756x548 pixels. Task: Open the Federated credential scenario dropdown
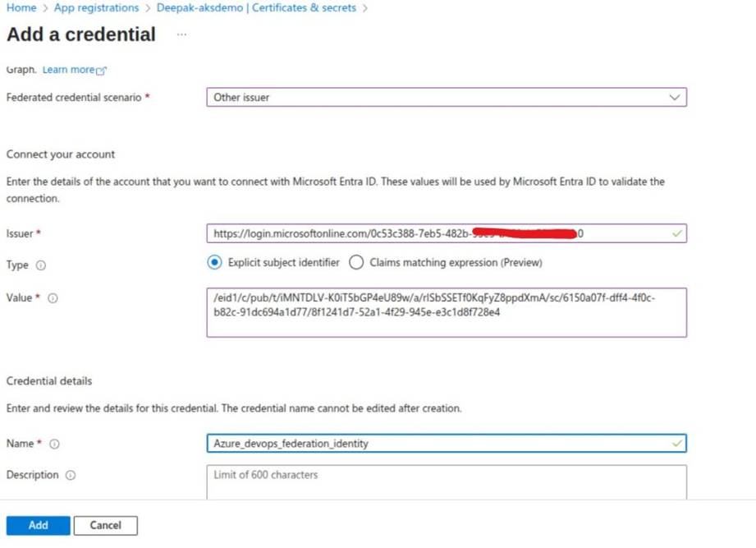click(x=676, y=97)
